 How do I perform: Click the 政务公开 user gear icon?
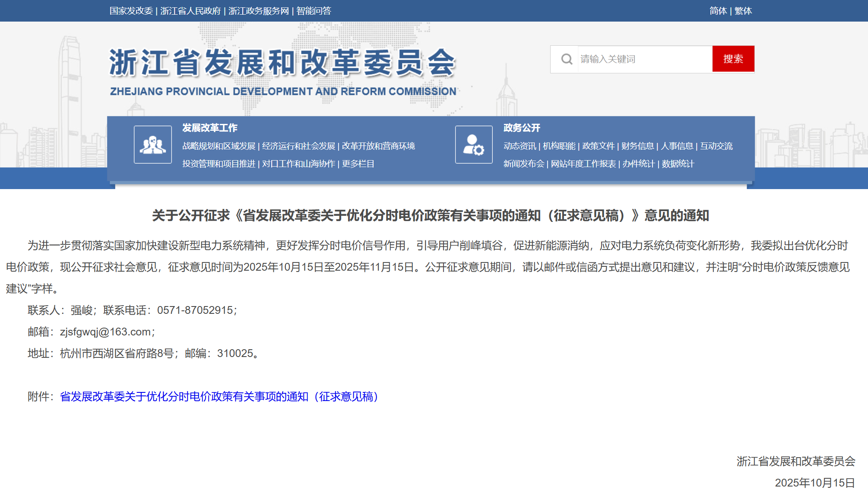[x=474, y=145]
